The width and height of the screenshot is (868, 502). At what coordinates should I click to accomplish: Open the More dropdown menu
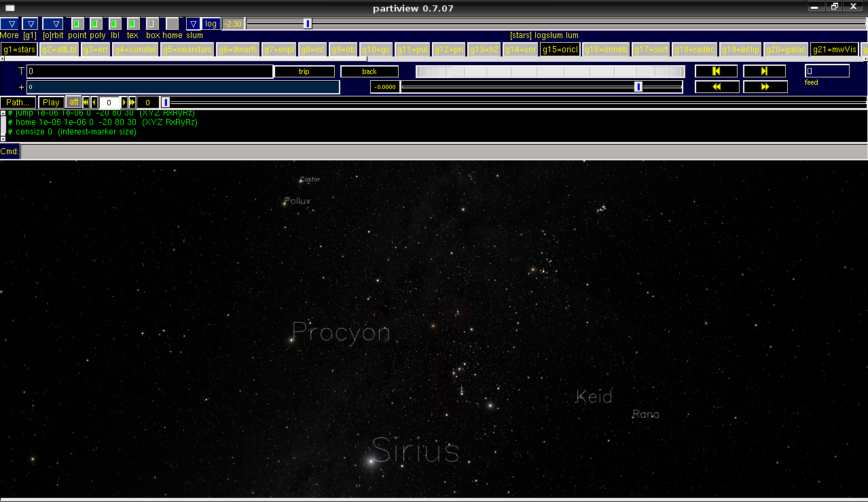coord(10,24)
